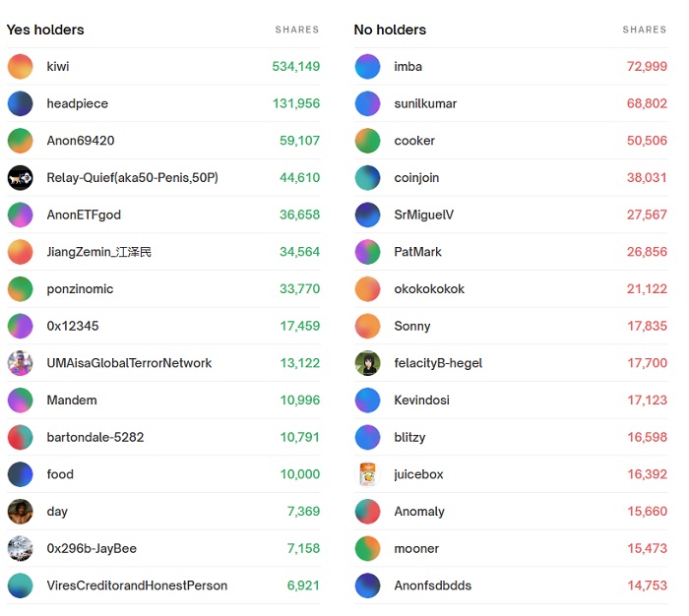Click AnonETFgod's avatar icon
The image size is (689, 616).
[x=21, y=215]
